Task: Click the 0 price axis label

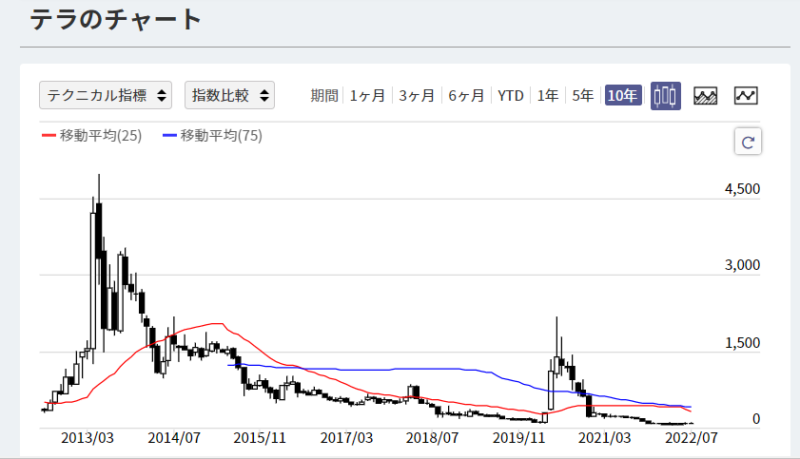Action: click(x=756, y=419)
